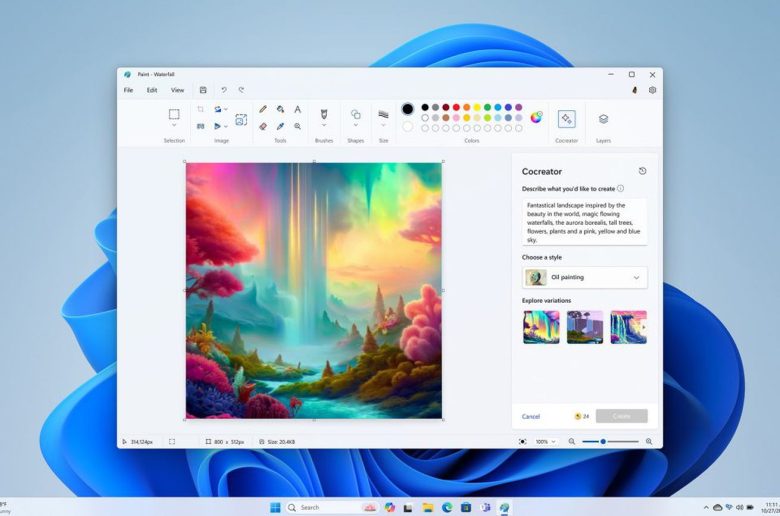This screenshot has height=516, width=780.
Task: Expand the Selection options chevron
Action: 174,125
